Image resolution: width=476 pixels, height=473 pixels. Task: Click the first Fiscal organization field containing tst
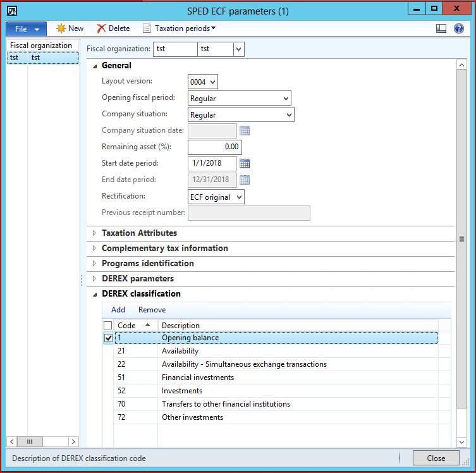point(175,49)
